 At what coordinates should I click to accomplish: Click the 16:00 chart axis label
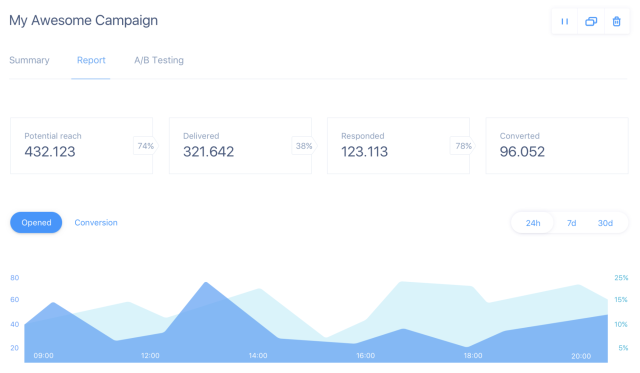coord(365,355)
